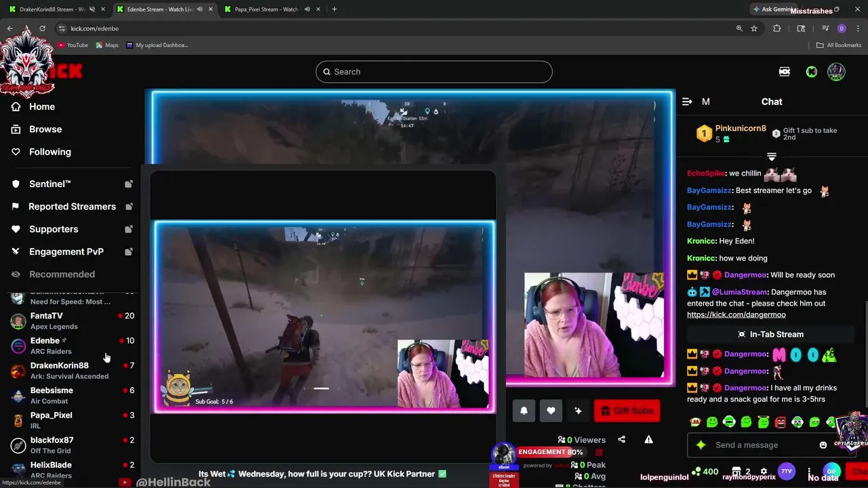This screenshot has height=488, width=868.
Task: Open the All Bookmarks folder
Action: coord(839,45)
